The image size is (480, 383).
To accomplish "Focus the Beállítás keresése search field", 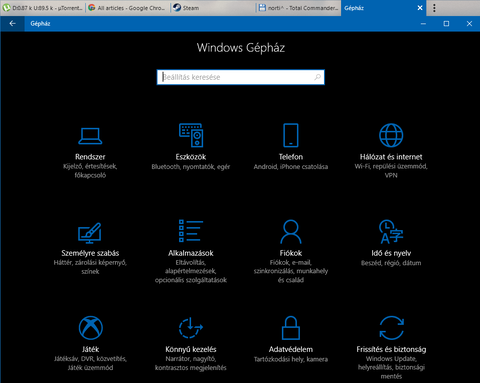I will (240, 77).
